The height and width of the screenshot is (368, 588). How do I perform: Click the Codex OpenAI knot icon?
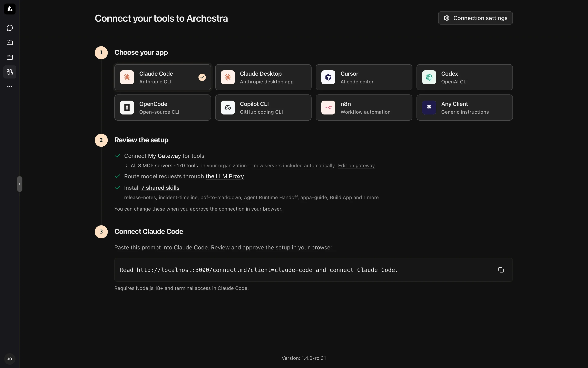click(x=429, y=77)
